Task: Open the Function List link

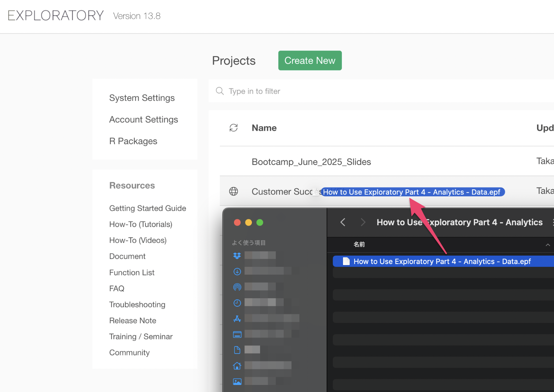Action: click(x=132, y=272)
